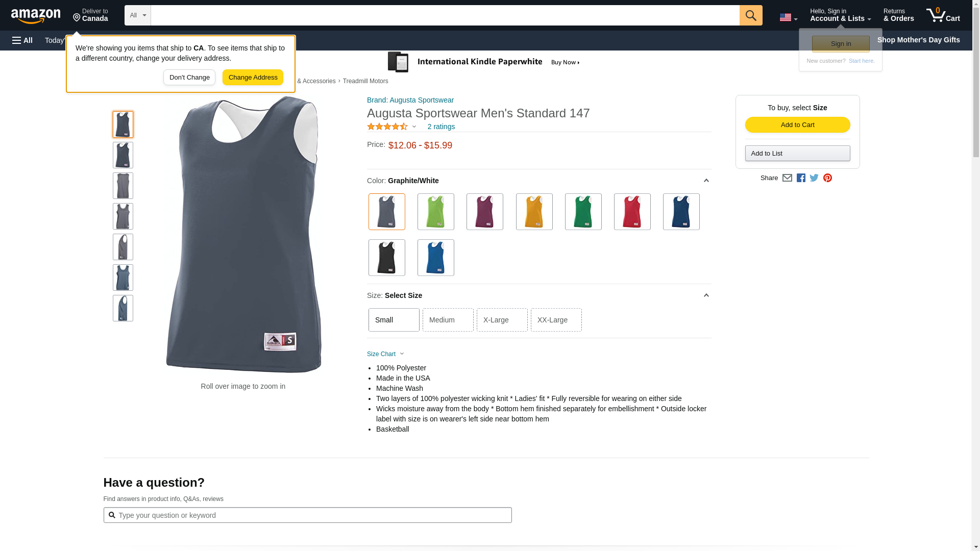
Task: Open the All search category dropdown
Action: [138, 15]
